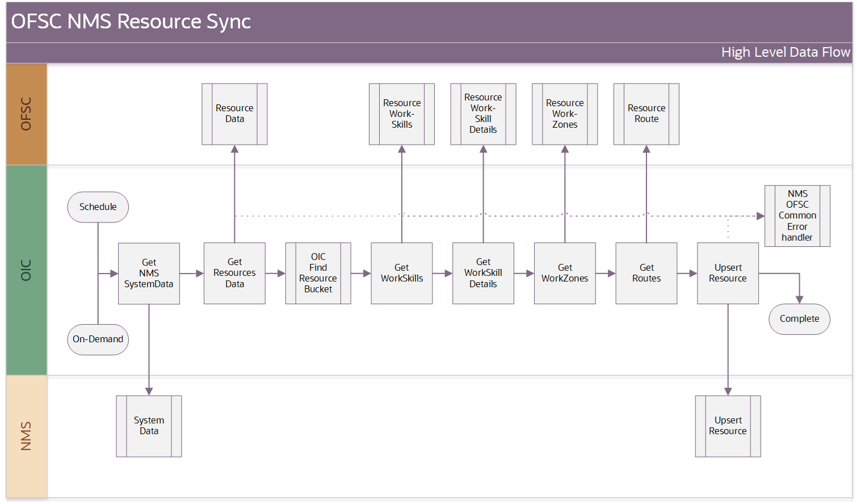This screenshot has height=504, width=857.
Task: Click the On-Demand start node
Action: coord(98,339)
